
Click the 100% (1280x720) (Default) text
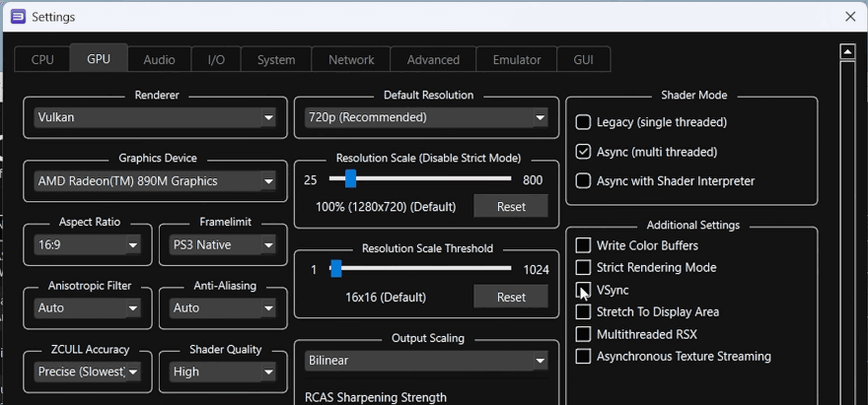tap(386, 207)
